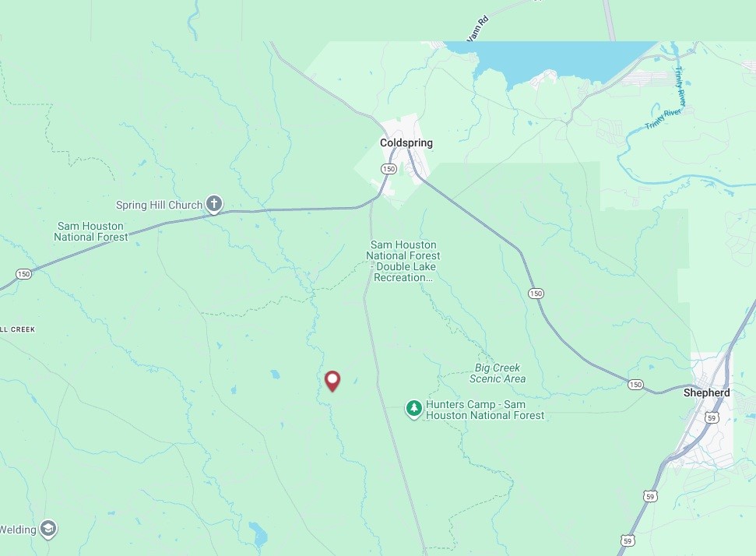Click the Coldspring town label

click(406, 143)
